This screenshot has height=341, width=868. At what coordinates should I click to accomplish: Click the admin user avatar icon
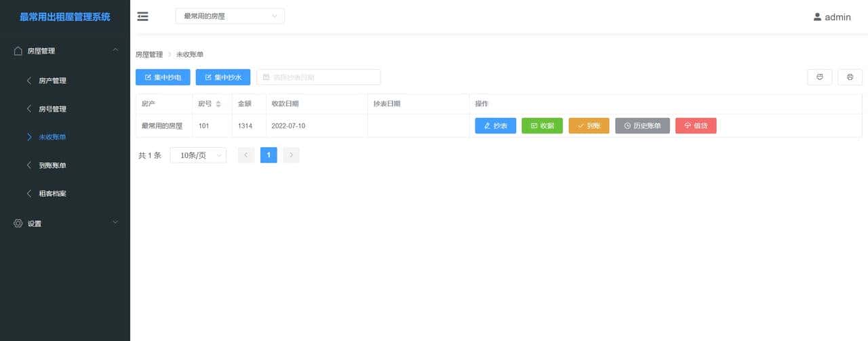[x=817, y=17]
